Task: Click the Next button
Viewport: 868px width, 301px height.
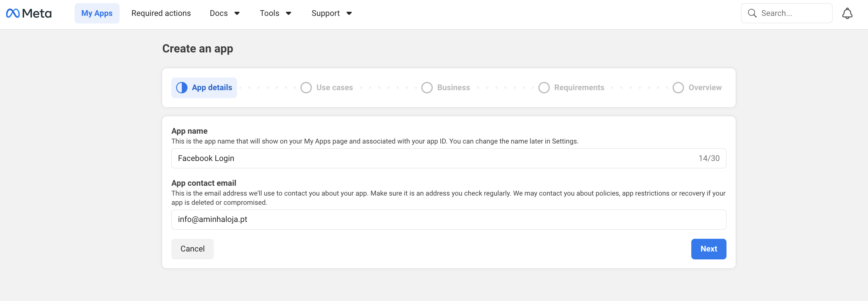Action: point(709,249)
